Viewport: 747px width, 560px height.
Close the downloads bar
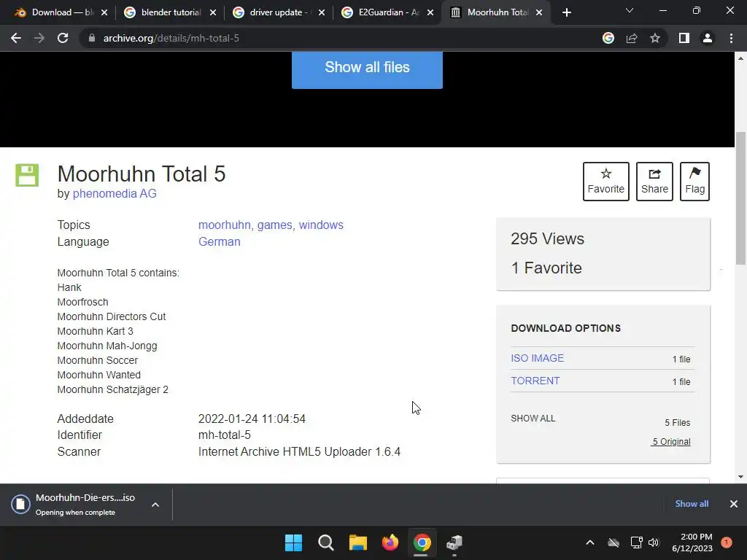click(x=734, y=504)
